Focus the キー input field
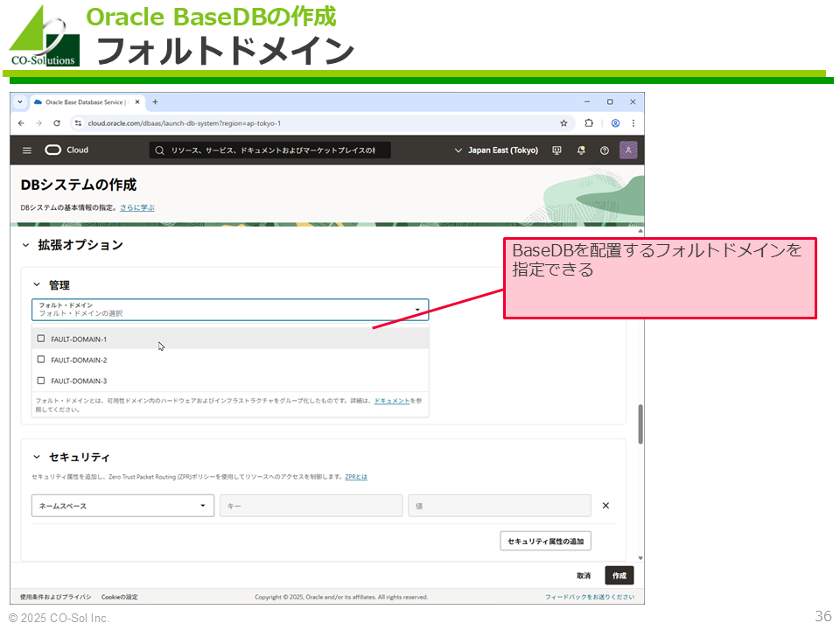This screenshot has width=840, height=630. (x=311, y=505)
